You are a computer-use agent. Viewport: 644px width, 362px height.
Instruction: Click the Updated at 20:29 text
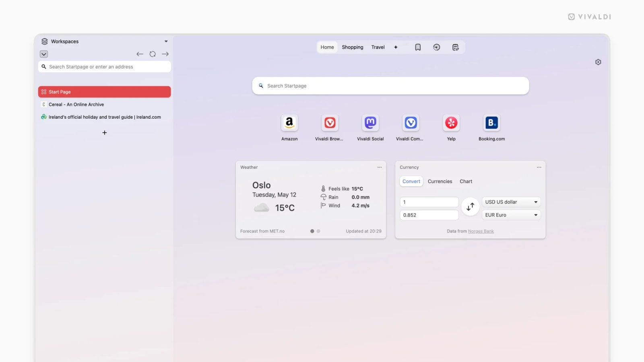coord(364,231)
